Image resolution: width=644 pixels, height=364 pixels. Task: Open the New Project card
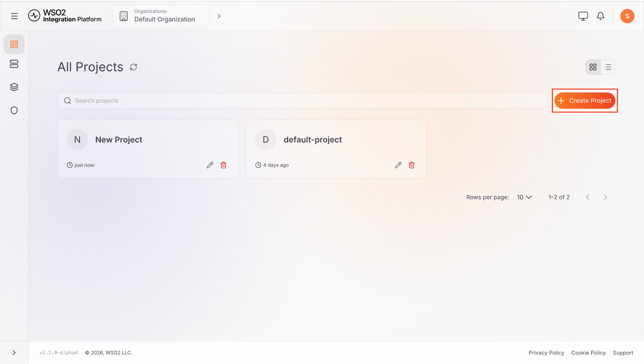pyautogui.click(x=148, y=149)
